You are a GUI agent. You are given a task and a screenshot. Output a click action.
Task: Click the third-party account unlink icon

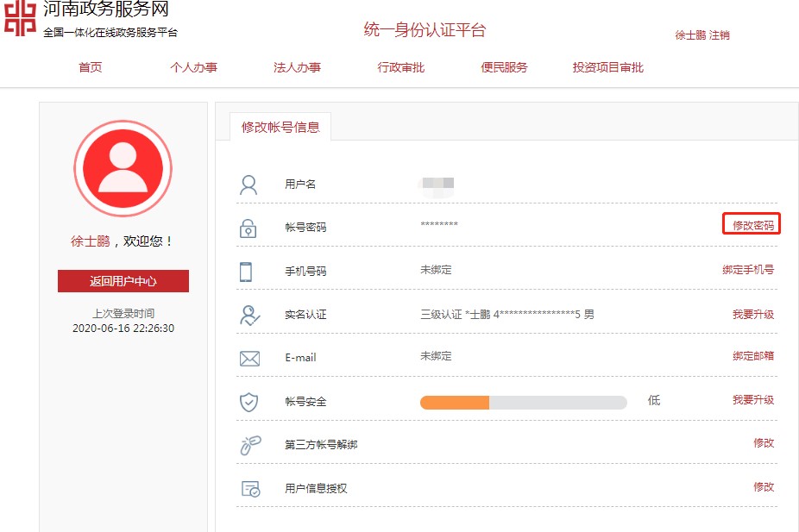249,446
